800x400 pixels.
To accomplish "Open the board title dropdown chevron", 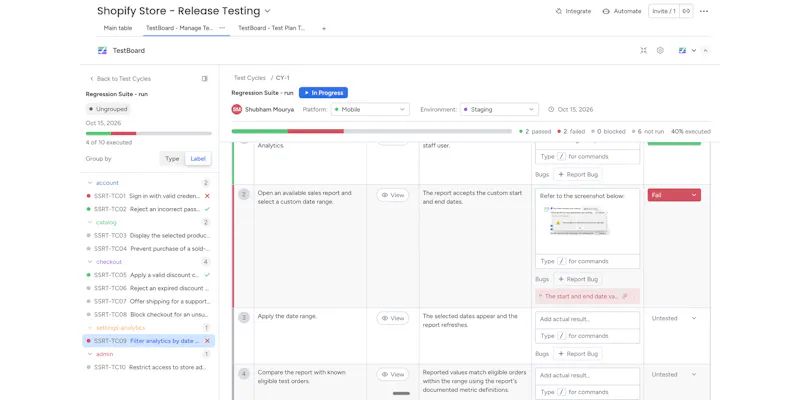I will (x=268, y=11).
